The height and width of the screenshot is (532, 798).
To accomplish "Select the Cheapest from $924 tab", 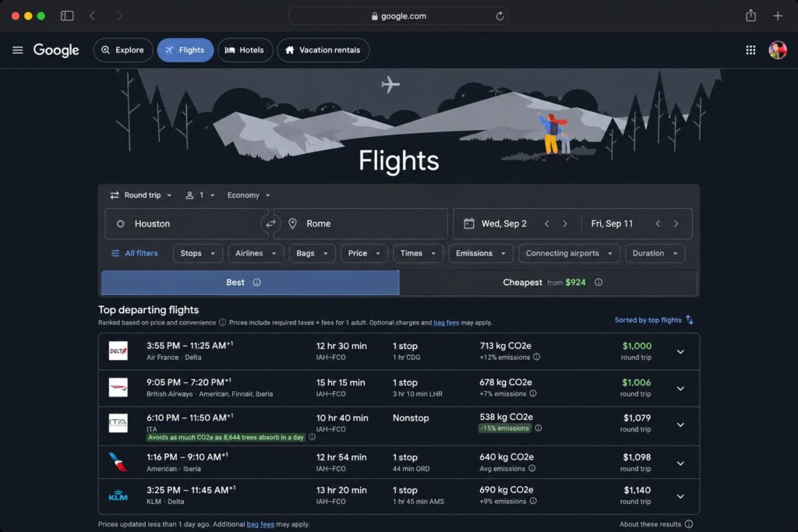I will coord(548,282).
